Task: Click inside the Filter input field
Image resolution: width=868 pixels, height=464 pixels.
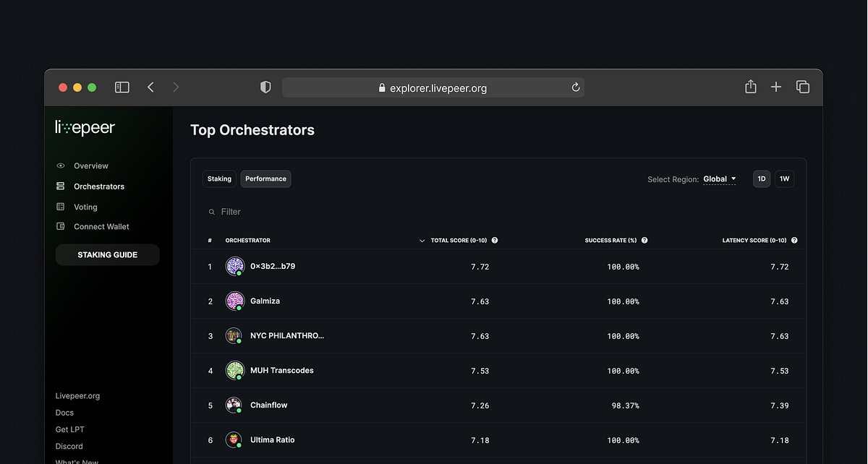Action: [x=239, y=212]
